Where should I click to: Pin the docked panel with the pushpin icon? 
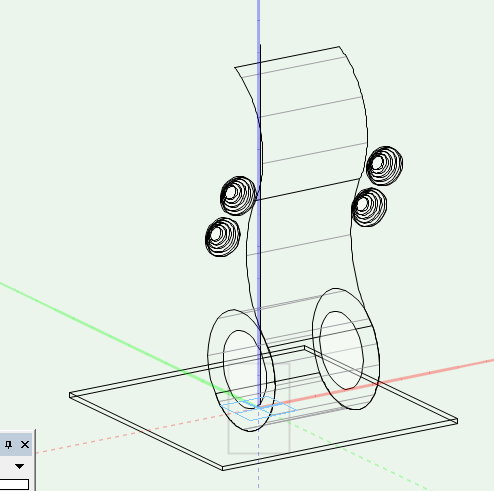pos(8,445)
